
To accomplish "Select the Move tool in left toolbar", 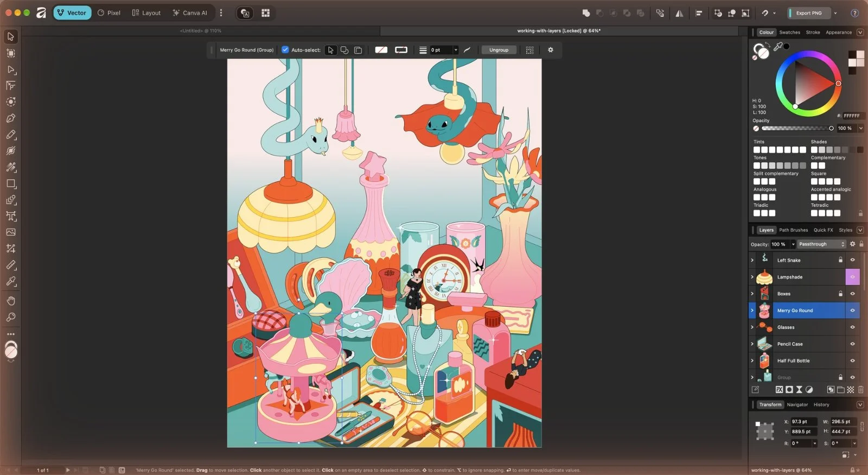I will click(11, 36).
